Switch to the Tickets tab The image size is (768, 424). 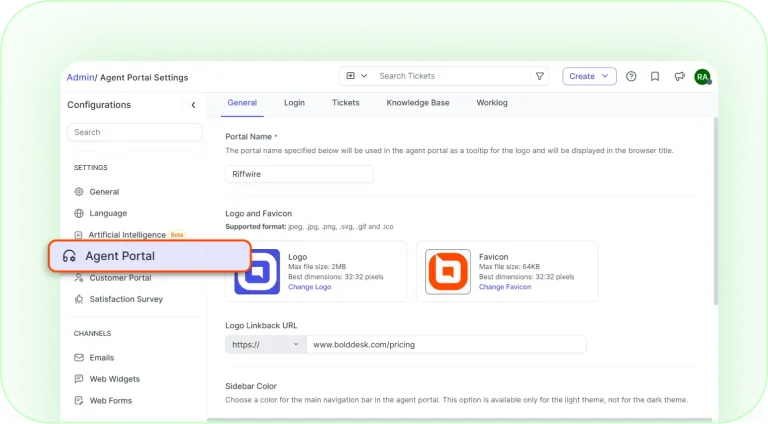[x=346, y=103]
